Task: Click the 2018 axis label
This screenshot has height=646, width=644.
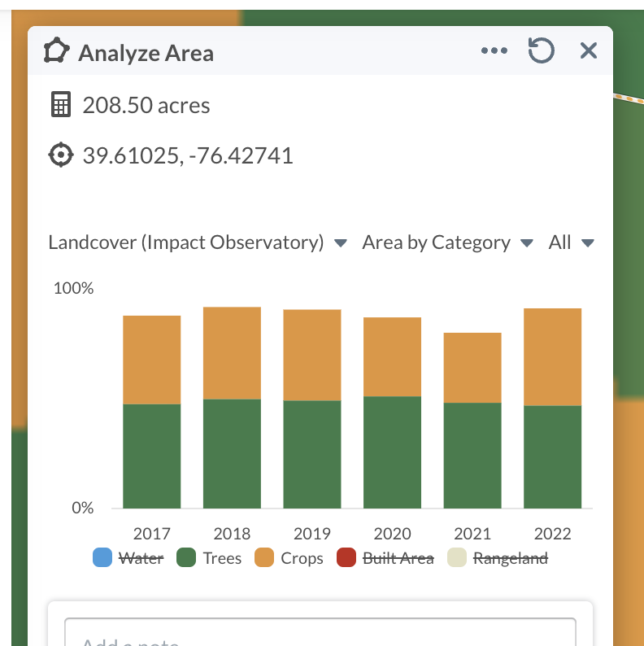Action: [x=233, y=534]
